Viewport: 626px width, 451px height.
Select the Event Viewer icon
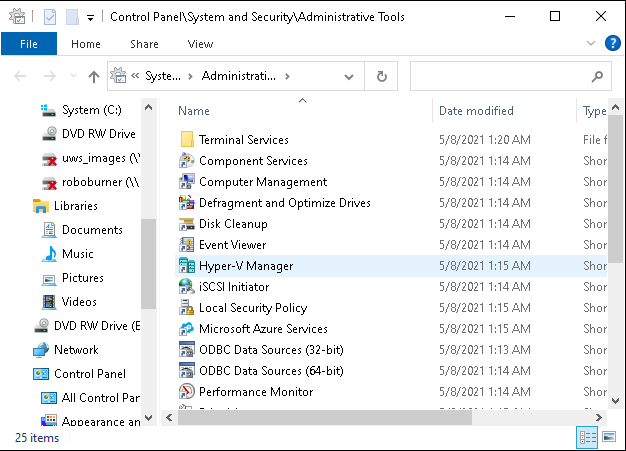point(187,245)
